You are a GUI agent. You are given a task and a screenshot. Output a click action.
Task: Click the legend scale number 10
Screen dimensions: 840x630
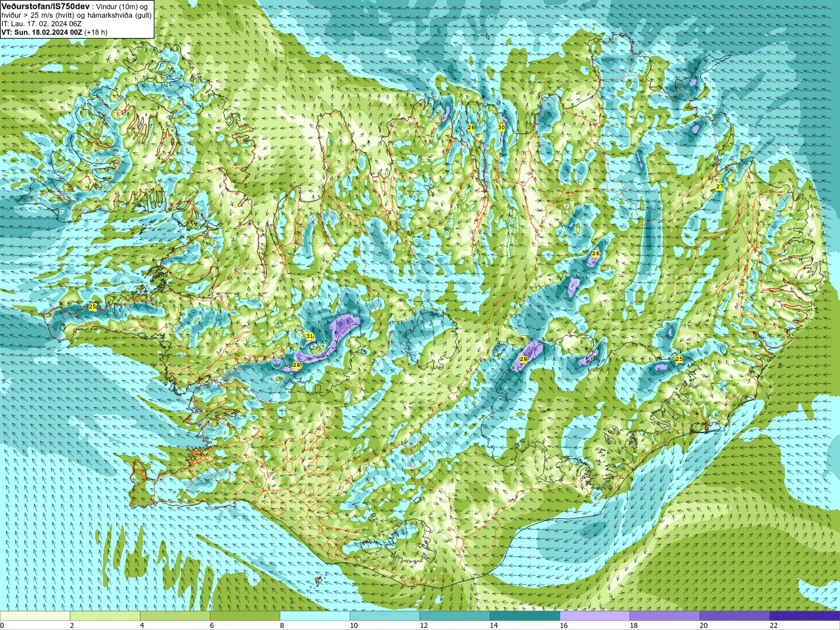[x=354, y=625]
